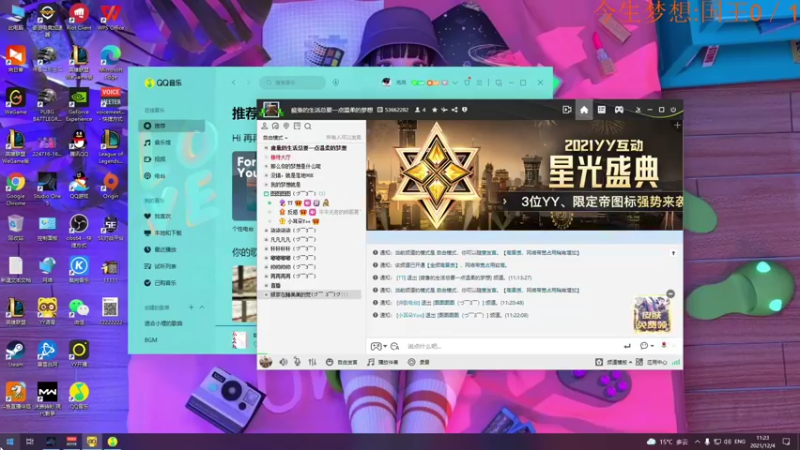Screen dimensions: 800x450
Task: Open the YY channel bulletin board icon
Action: tap(297, 126)
